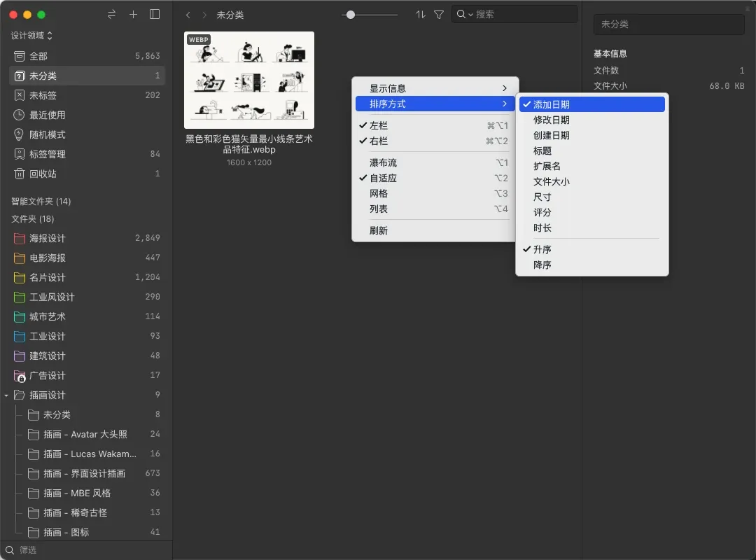Image resolution: width=756 pixels, height=560 pixels.
Task: Sort by 扩展名
Action: pyautogui.click(x=592, y=167)
